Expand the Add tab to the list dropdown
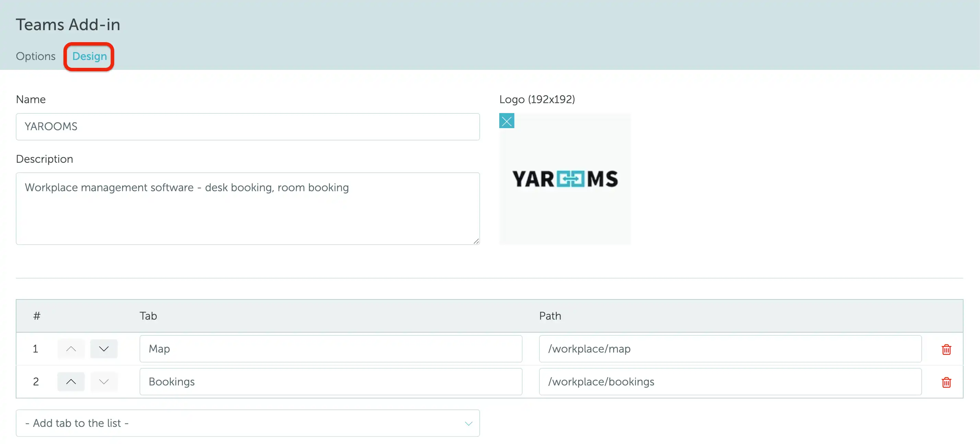 coord(248,423)
